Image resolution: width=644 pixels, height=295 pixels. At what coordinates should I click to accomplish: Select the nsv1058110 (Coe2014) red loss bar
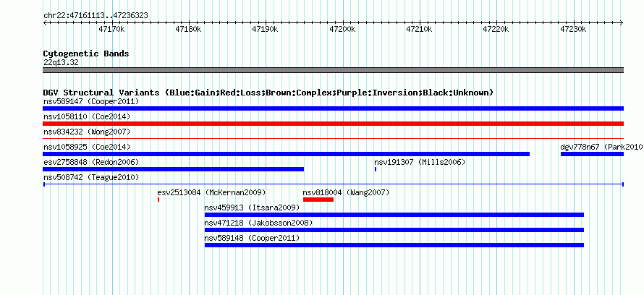pyautogui.click(x=333, y=124)
